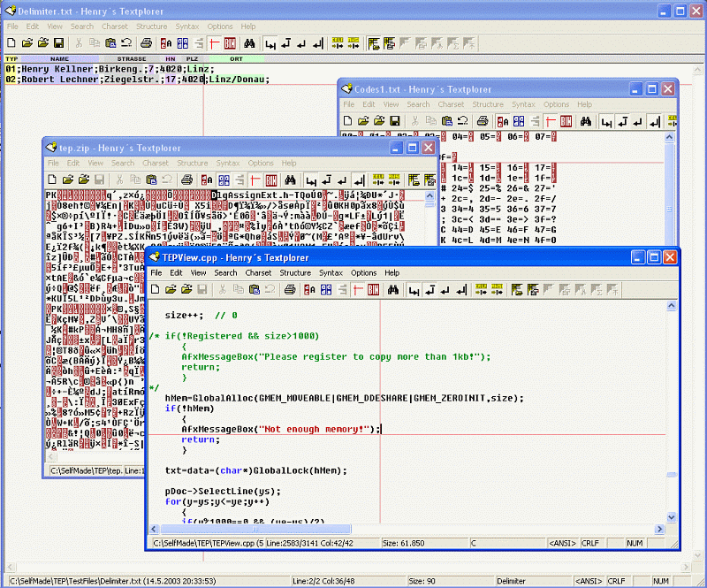Select the binoculars Search icon in TEPView.cpp toolbar
The width and height of the screenshot is (707, 588).
(392, 289)
